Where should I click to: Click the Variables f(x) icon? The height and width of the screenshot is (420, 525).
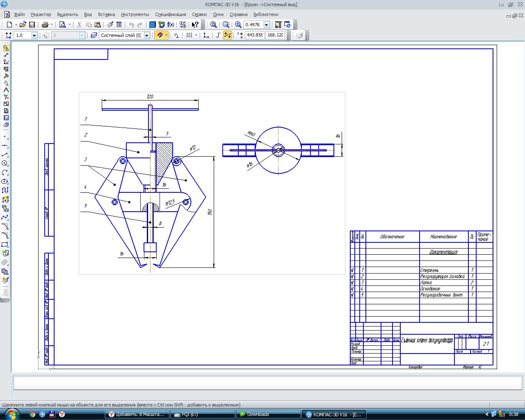pyautogui.click(x=171, y=25)
